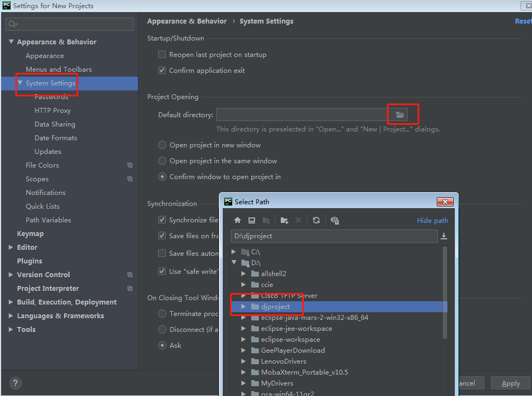Screen dimensions: 532x396
Task: Click the Hide path link
Action: tap(432, 220)
